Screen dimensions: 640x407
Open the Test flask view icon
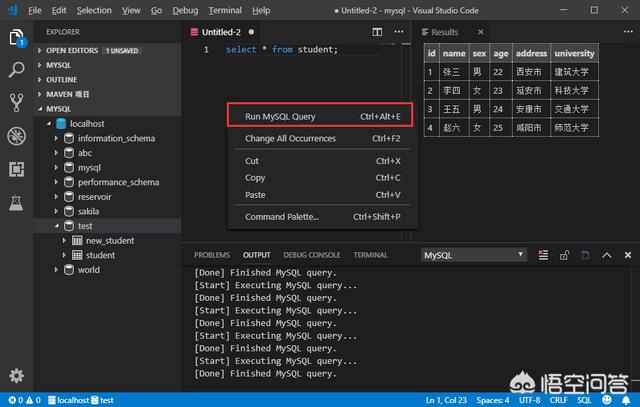pos(16,202)
